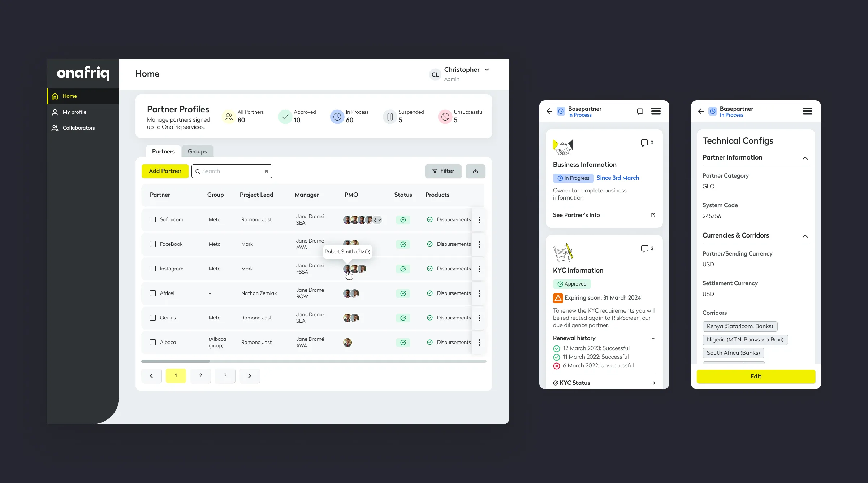The height and width of the screenshot is (483, 868).
Task: Open the Oculus row three-dot menu
Action: tap(479, 318)
